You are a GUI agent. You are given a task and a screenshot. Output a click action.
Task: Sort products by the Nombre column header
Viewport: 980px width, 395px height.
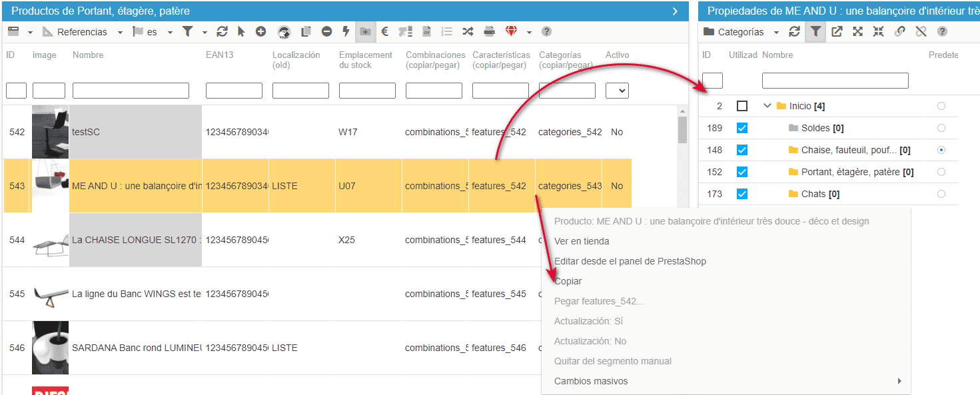(88, 55)
